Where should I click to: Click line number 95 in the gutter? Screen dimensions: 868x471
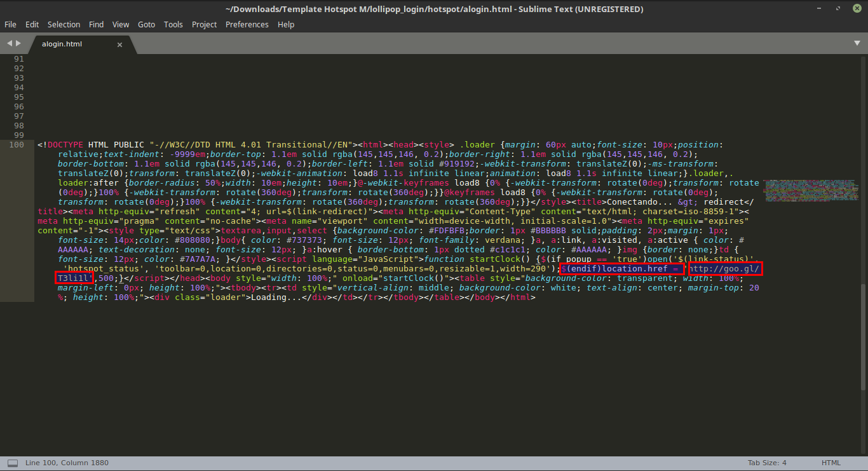click(18, 97)
